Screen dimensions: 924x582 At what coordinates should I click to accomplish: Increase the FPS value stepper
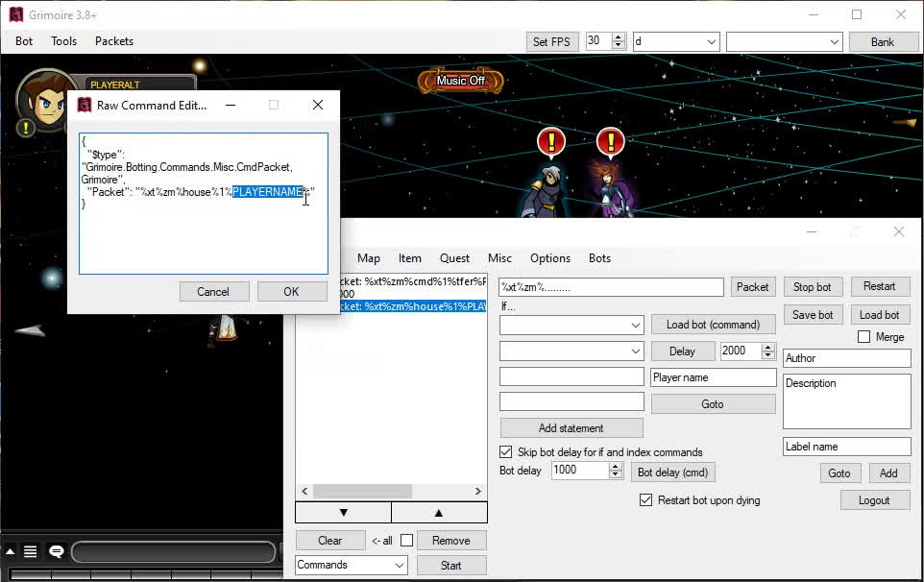(619, 37)
